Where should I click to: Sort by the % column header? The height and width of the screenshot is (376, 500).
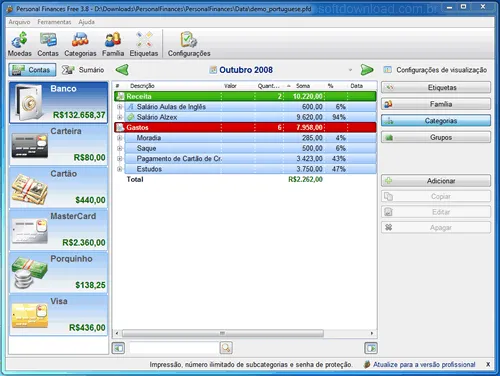tap(330, 86)
